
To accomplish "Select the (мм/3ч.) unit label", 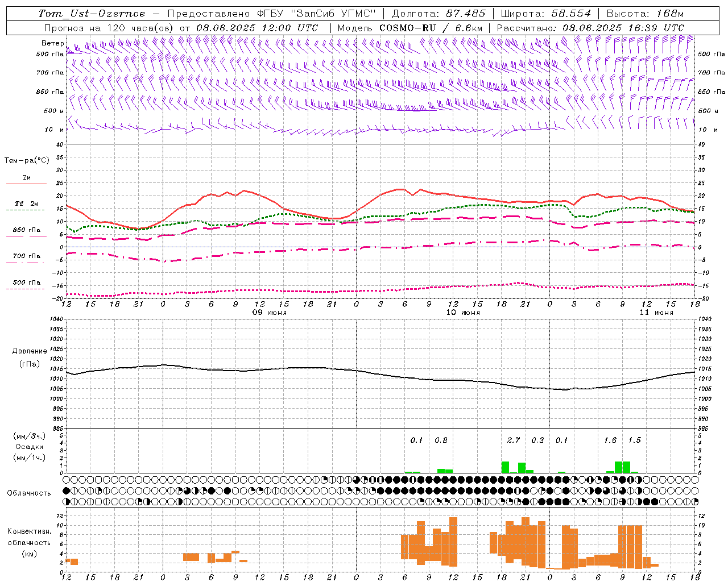I will point(30,436).
